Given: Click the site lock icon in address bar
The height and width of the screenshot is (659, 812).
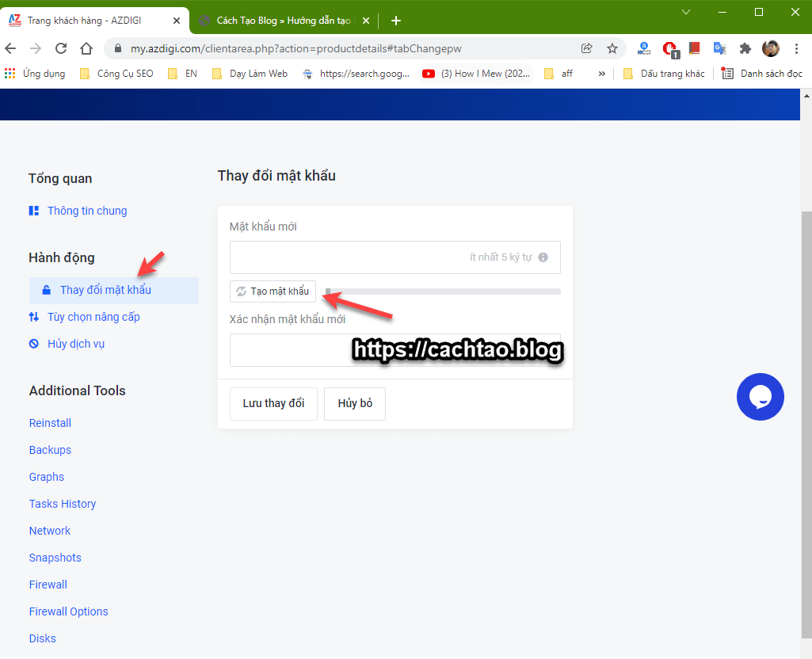Looking at the screenshot, I should [118, 48].
